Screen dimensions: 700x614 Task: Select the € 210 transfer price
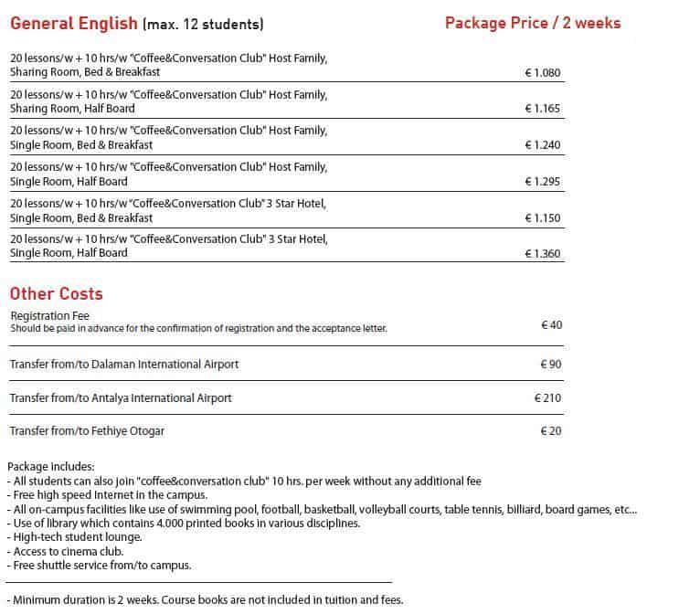pyautogui.click(x=548, y=398)
